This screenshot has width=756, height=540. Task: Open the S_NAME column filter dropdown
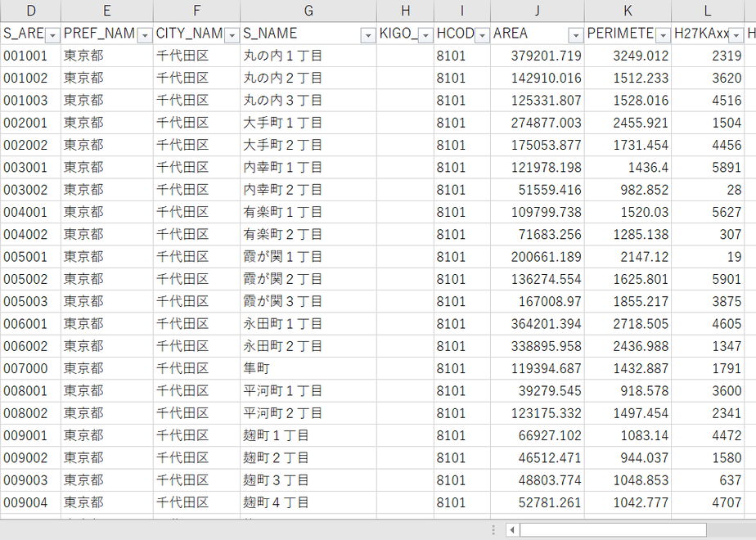coord(368,35)
